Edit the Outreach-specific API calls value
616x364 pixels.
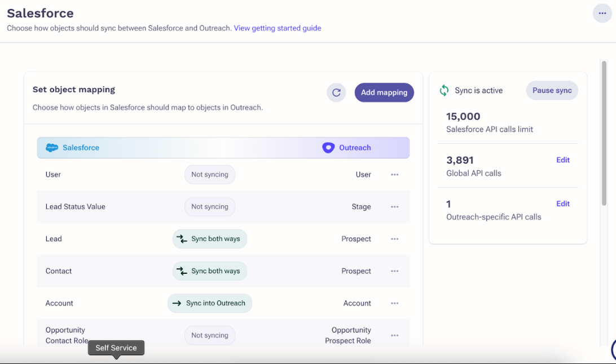(562, 203)
